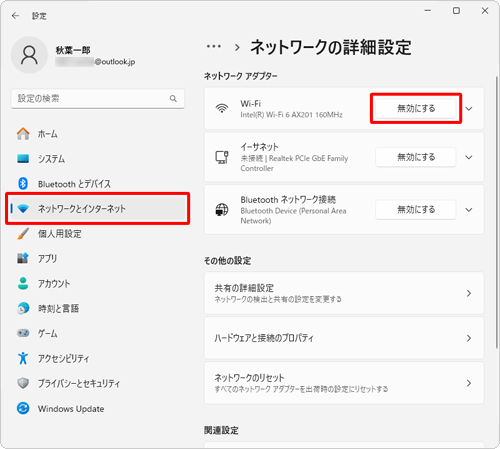Click the Wi-Fi adapter signal icon
This screenshot has width=500, height=449.
222,108
